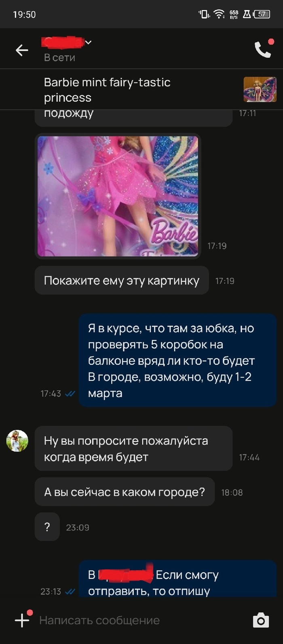Tap the Wi-Fi status bar icon
This screenshot has width=283, height=644.
click(219, 15)
